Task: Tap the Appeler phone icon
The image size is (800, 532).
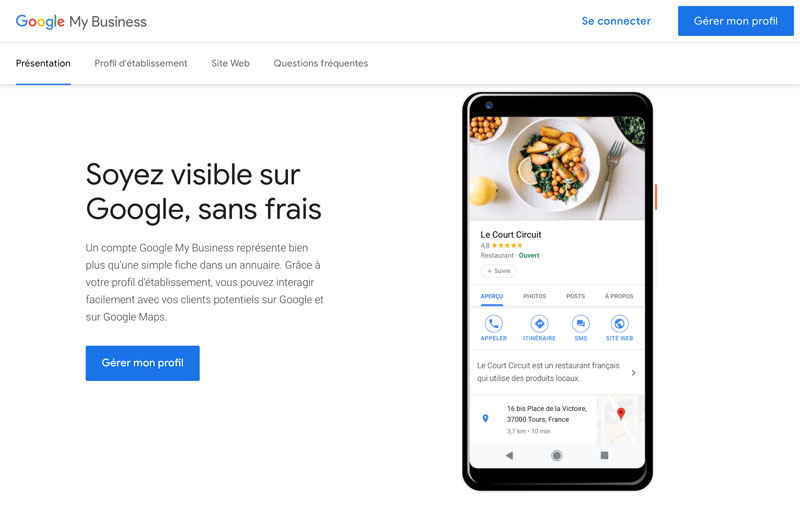Action: 493,323
